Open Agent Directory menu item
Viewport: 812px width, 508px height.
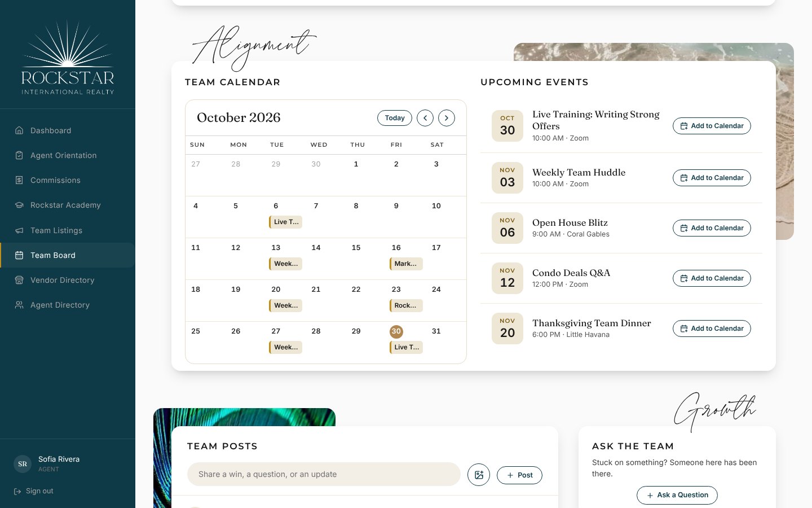pyautogui.click(x=68, y=305)
